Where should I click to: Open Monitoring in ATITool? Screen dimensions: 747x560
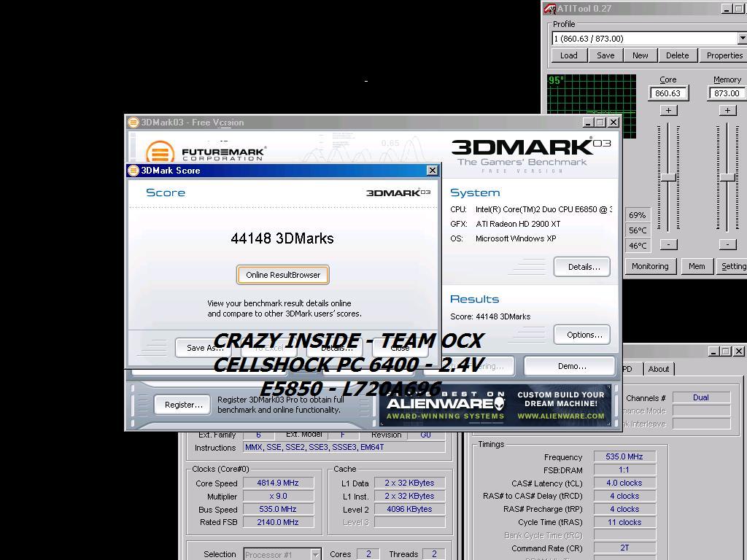pos(650,266)
